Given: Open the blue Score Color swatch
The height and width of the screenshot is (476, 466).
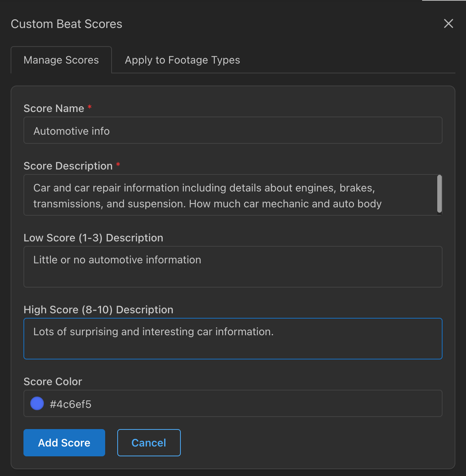Looking at the screenshot, I should [x=37, y=403].
